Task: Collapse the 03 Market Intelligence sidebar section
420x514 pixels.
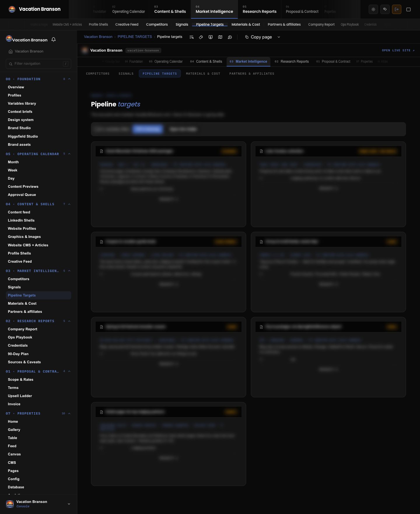Action: [x=69, y=271]
